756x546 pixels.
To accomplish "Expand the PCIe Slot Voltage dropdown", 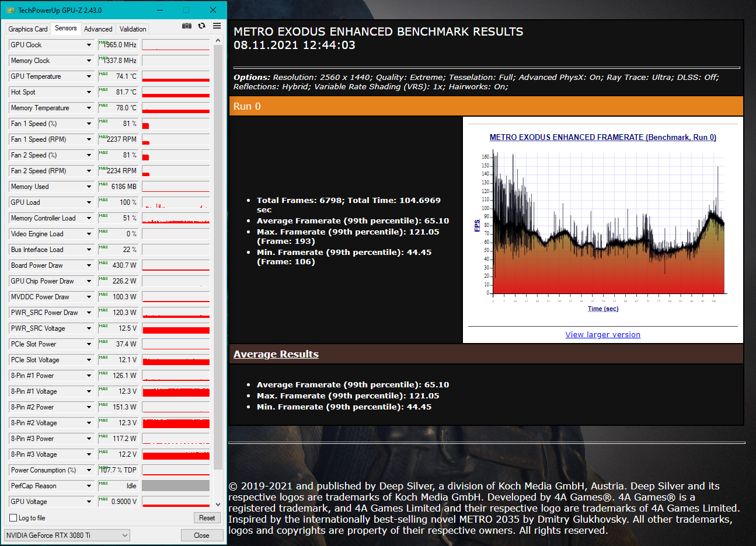I will (x=89, y=360).
